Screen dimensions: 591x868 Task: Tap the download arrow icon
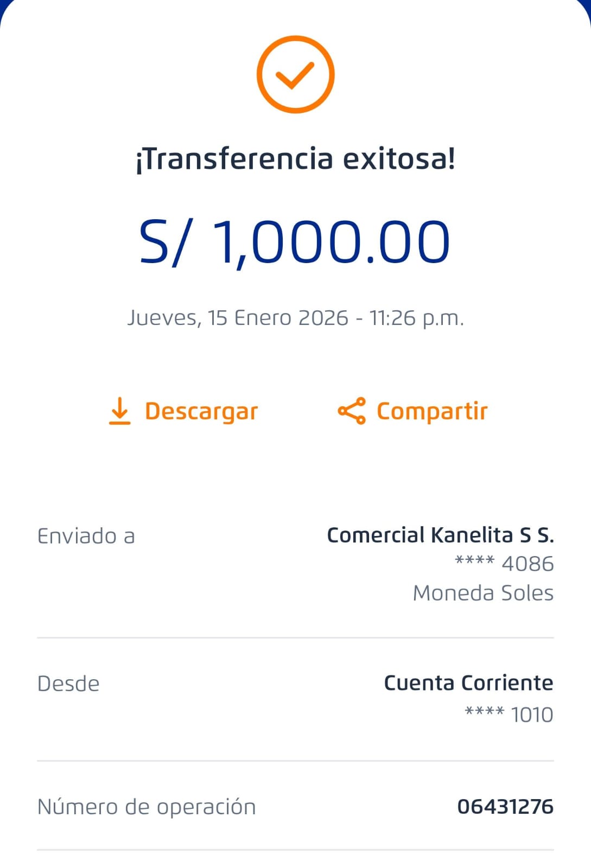119,411
